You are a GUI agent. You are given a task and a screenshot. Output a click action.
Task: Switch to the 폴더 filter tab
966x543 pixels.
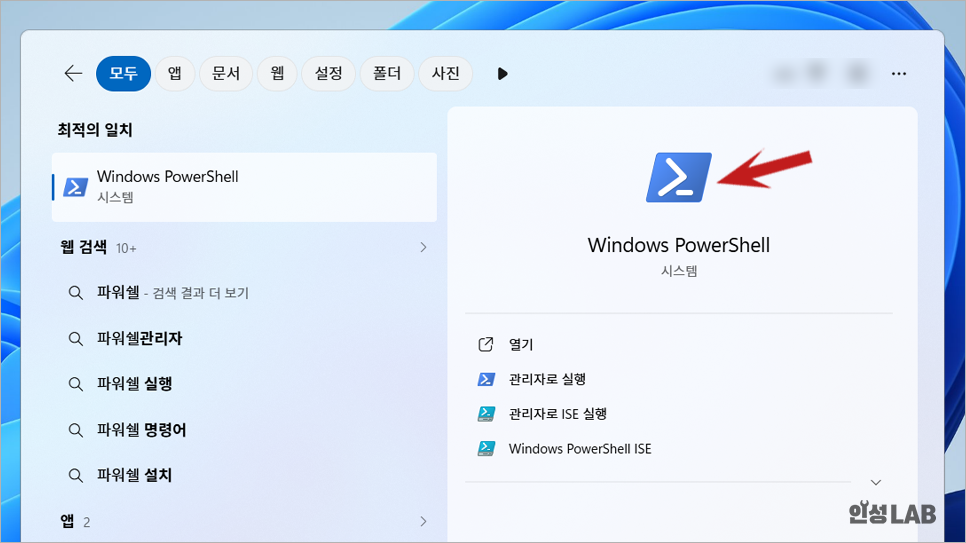tap(387, 73)
